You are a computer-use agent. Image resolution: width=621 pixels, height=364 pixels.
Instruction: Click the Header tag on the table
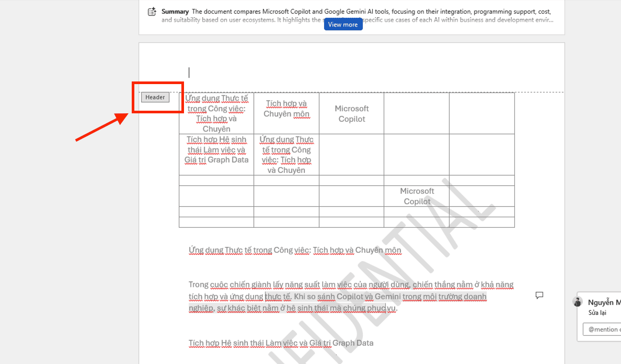(155, 97)
